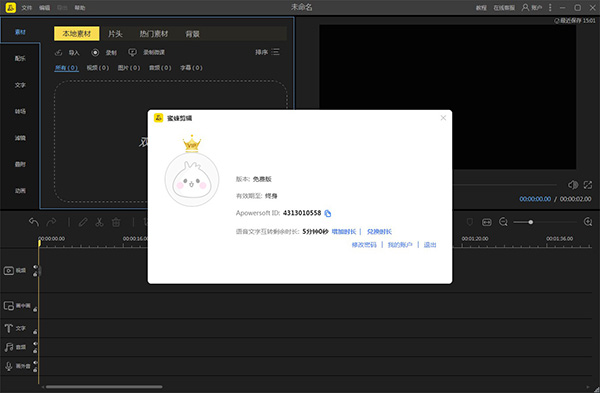The height and width of the screenshot is (393, 600).
Task: Click the marker shield icon above the timeline
Action: (x=470, y=222)
